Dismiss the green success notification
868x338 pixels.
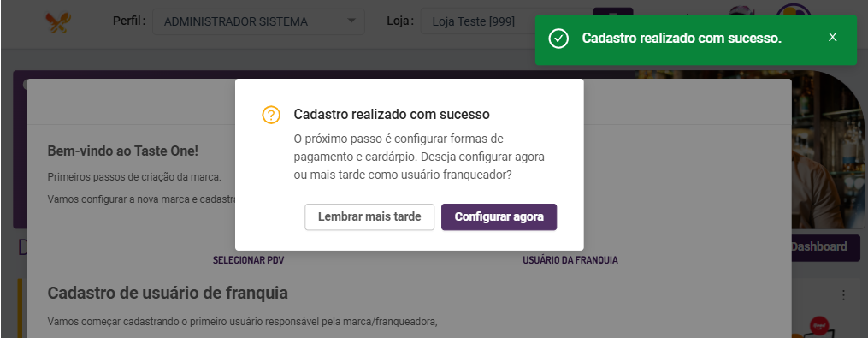pos(832,37)
